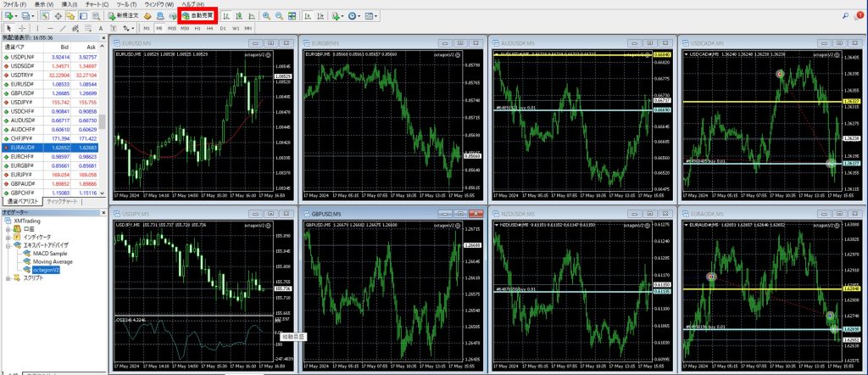Screen dimensions: 868x375
Task: Switch to the D1 timeframe
Action: 223,28
